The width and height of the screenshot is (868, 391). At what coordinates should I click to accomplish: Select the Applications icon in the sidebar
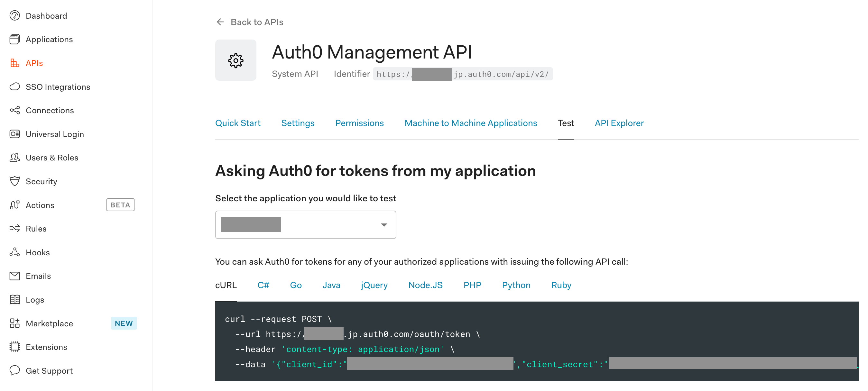(15, 39)
